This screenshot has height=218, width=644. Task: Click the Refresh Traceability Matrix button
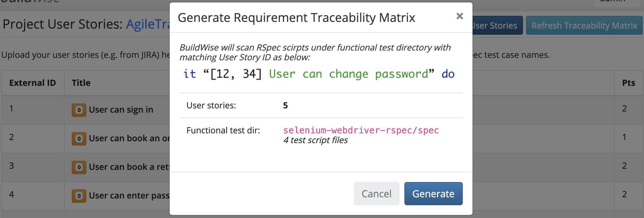click(584, 25)
